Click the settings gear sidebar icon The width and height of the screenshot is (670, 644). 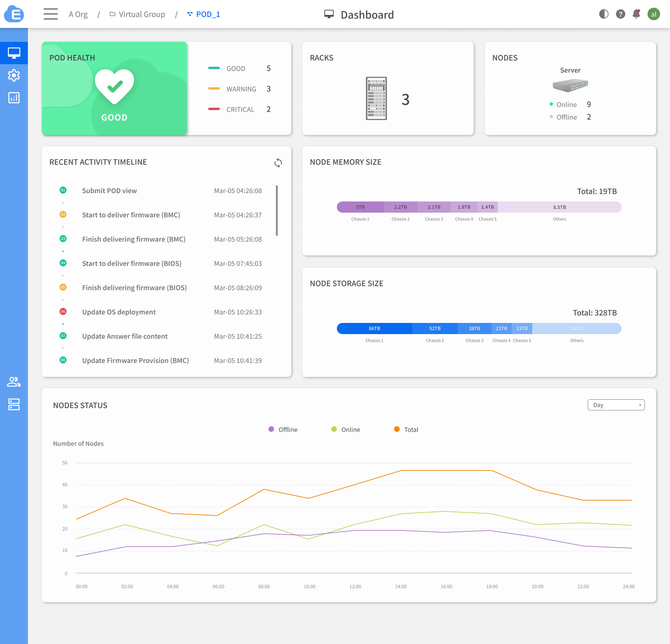[x=14, y=75]
